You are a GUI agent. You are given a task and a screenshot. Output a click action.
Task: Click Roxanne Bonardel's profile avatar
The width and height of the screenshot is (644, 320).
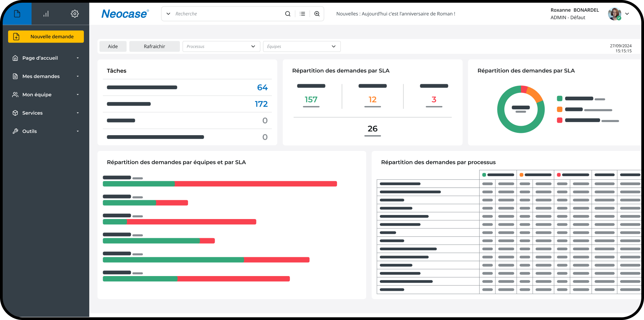[x=614, y=14]
